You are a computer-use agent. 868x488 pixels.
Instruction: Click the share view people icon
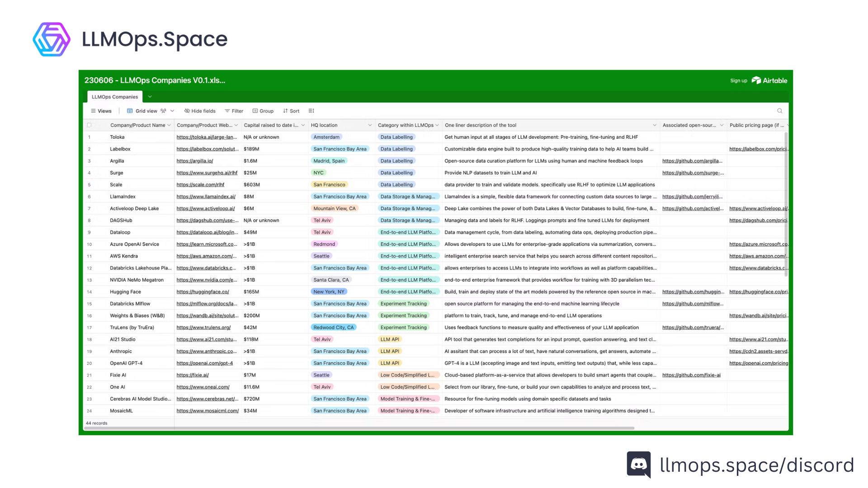[x=163, y=111]
